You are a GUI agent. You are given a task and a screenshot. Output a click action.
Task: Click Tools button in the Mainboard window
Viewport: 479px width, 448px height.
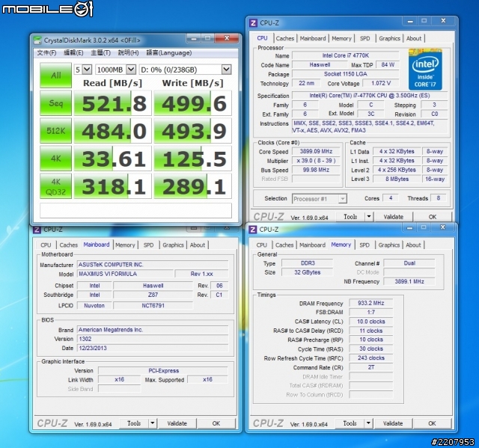[x=134, y=423]
